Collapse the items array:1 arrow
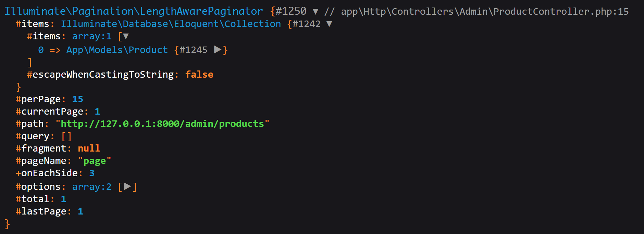The width and height of the screenshot is (644, 234). (x=126, y=36)
